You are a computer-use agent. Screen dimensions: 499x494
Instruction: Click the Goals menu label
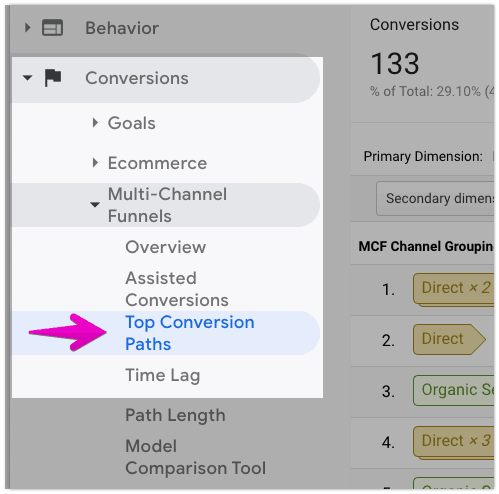pos(132,123)
